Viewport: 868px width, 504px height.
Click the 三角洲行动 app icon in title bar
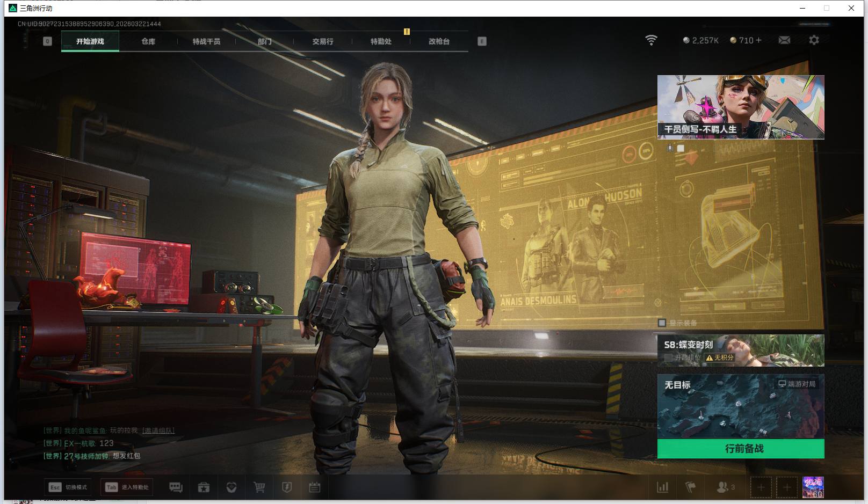coord(13,8)
